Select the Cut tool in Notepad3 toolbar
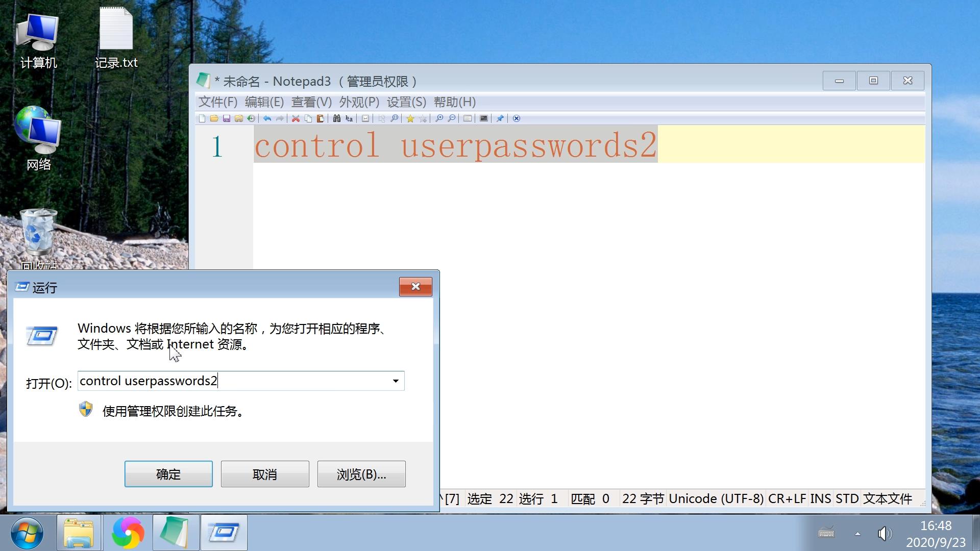 pyautogui.click(x=296, y=118)
